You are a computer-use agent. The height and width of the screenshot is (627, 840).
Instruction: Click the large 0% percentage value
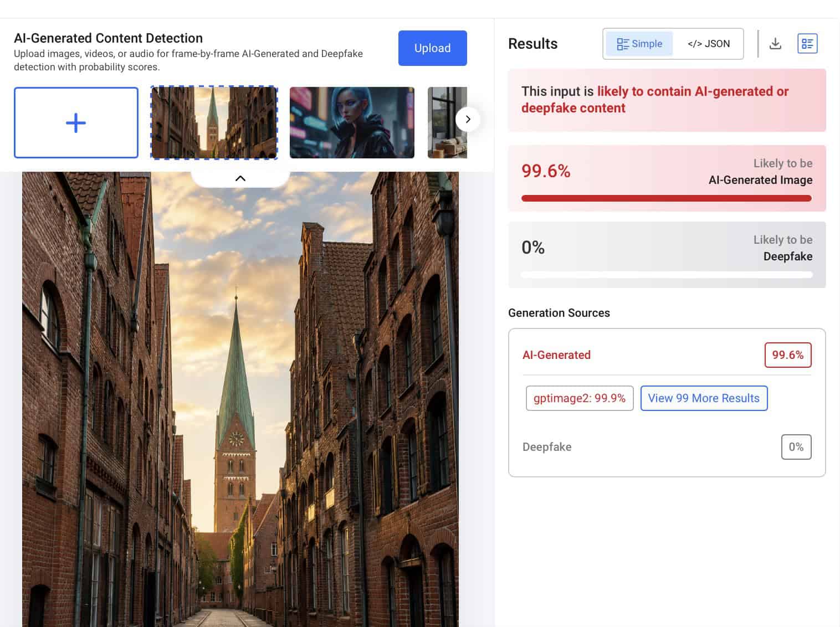(533, 248)
